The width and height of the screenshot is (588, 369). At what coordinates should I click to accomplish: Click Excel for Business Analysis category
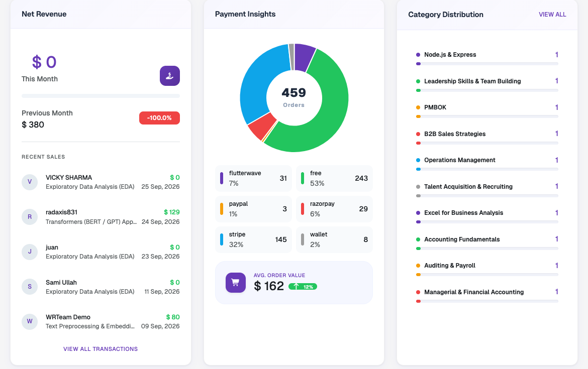pyautogui.click(x=463, y=213)
